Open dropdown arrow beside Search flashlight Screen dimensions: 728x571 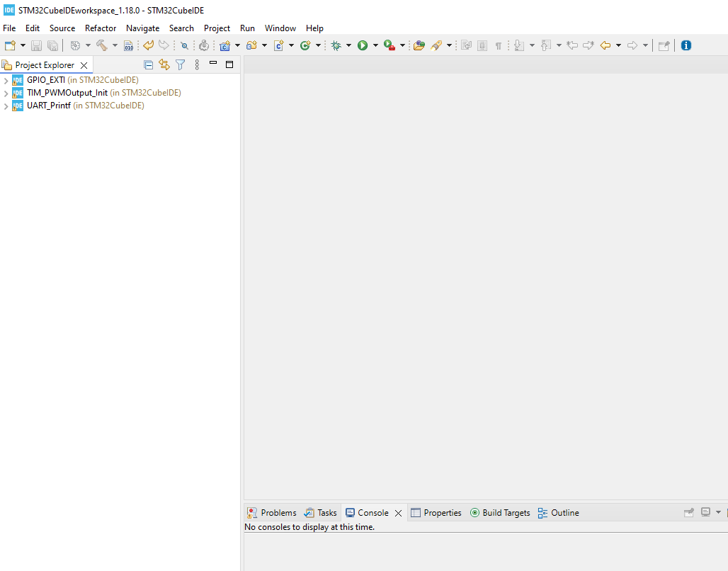[x=449, y=45]
